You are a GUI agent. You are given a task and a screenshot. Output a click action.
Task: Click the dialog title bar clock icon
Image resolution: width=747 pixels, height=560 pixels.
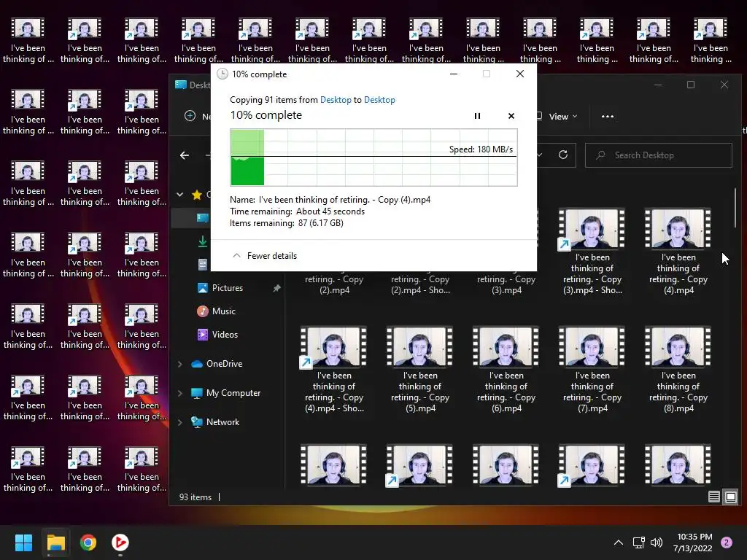click(222, 74)
